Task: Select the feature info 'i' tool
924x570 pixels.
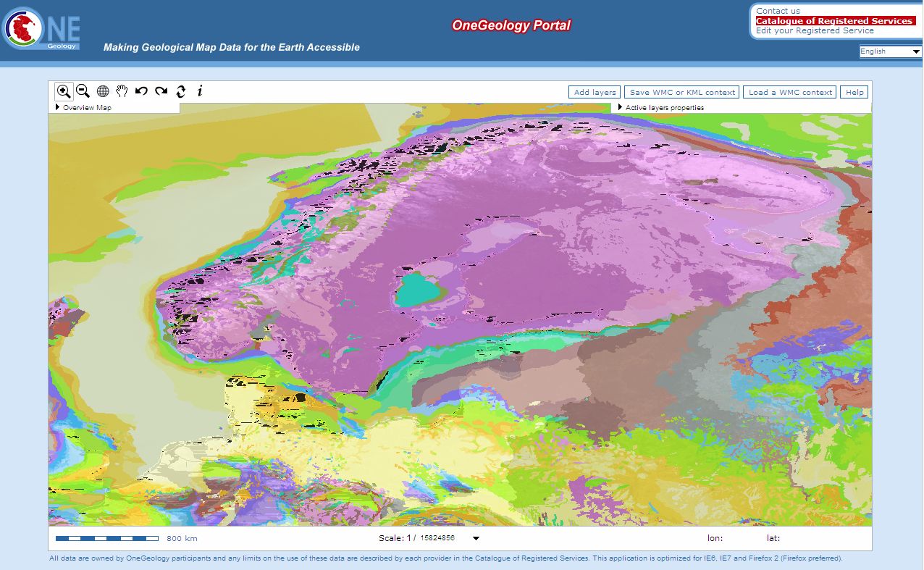Action: pyautogui.click(x=201, y=91)
